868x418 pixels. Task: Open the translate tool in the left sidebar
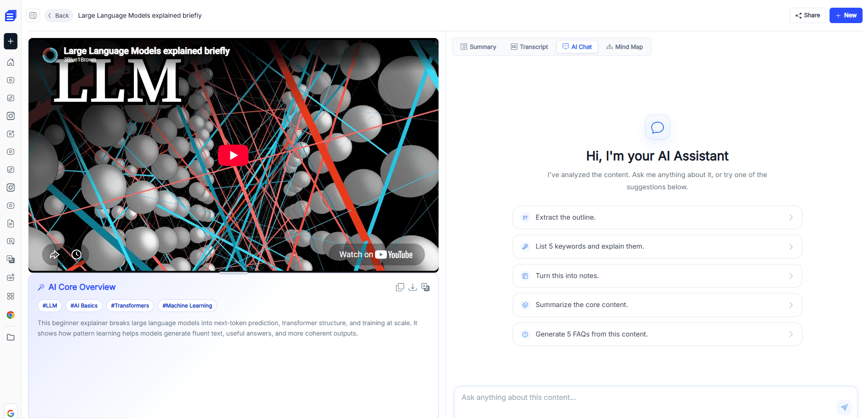pyautogui.click(x=10, y=259)
